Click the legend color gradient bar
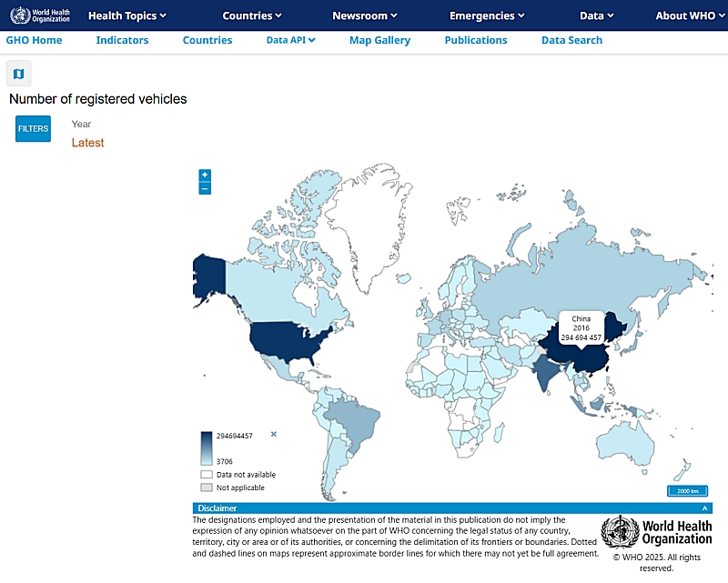Screen dimensions: 728x583 tap(207, 448)
